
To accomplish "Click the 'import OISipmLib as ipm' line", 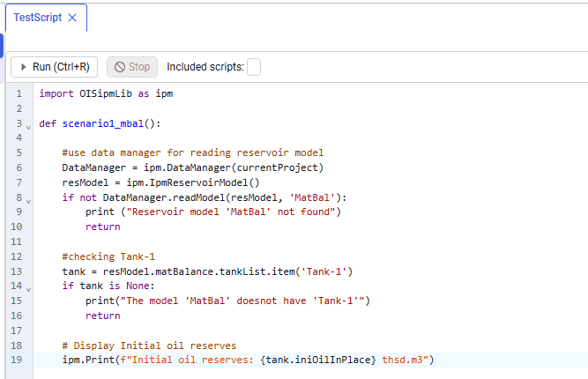I will (106, 93).
